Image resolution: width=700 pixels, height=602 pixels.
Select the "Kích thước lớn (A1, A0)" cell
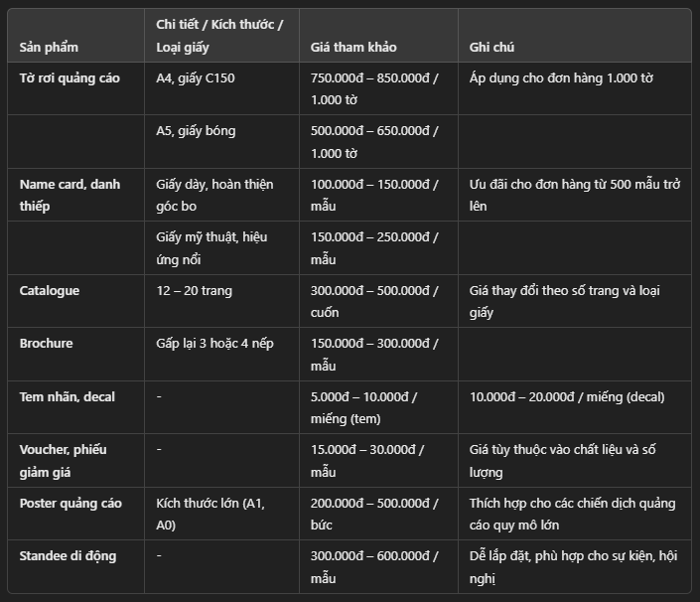210,514
